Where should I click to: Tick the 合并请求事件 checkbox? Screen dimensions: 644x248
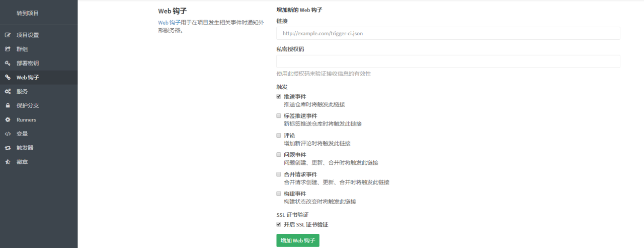(x=279, y=174)
